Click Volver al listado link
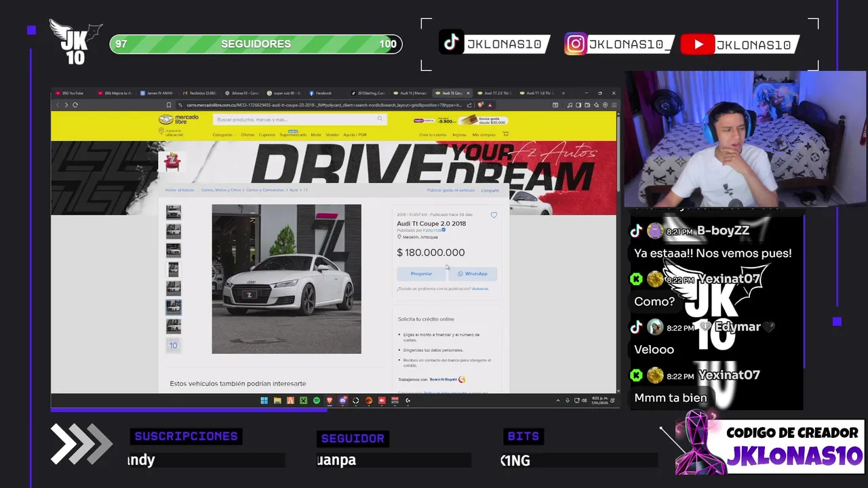The width and height of the screenshot is (868, 488). [180, 190]
